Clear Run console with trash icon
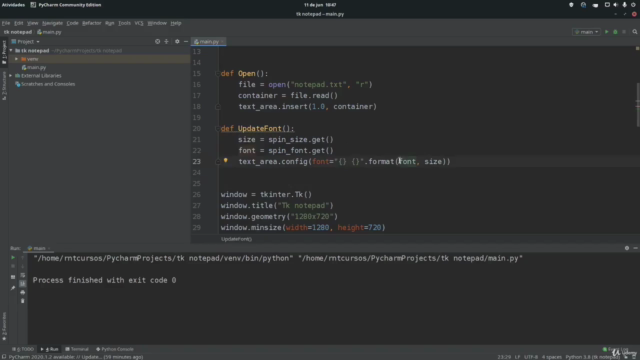 coord(22,301)
